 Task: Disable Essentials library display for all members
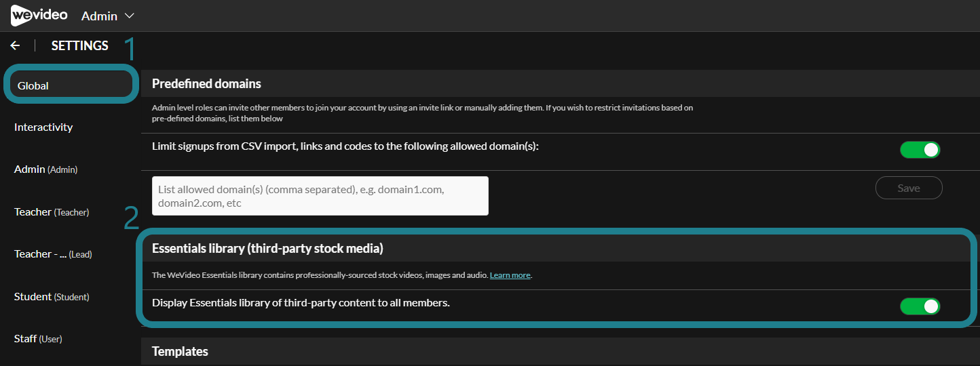coord(920,306)
